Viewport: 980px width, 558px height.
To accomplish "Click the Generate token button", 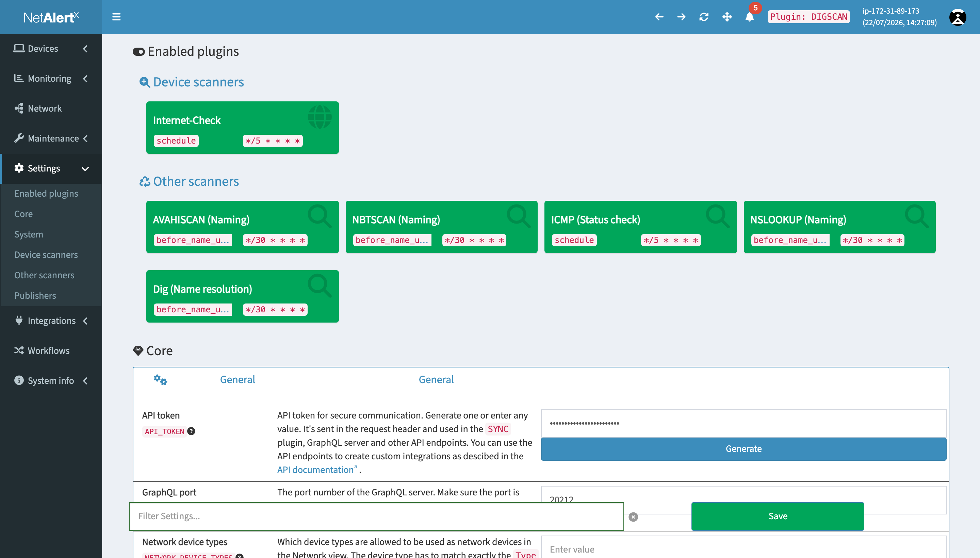I will point(743,449).
